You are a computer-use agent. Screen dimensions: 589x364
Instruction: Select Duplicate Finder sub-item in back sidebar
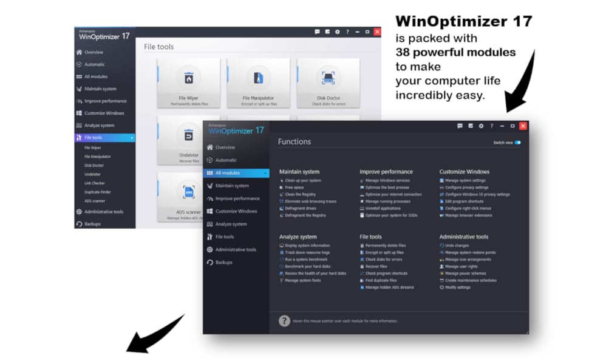(98, 192)
